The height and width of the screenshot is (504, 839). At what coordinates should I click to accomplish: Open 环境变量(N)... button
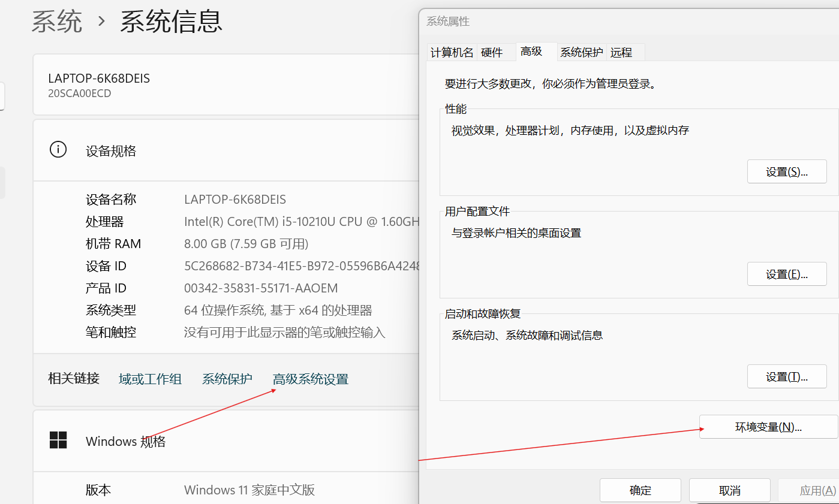pyautogui.click(x=768, y=427)
